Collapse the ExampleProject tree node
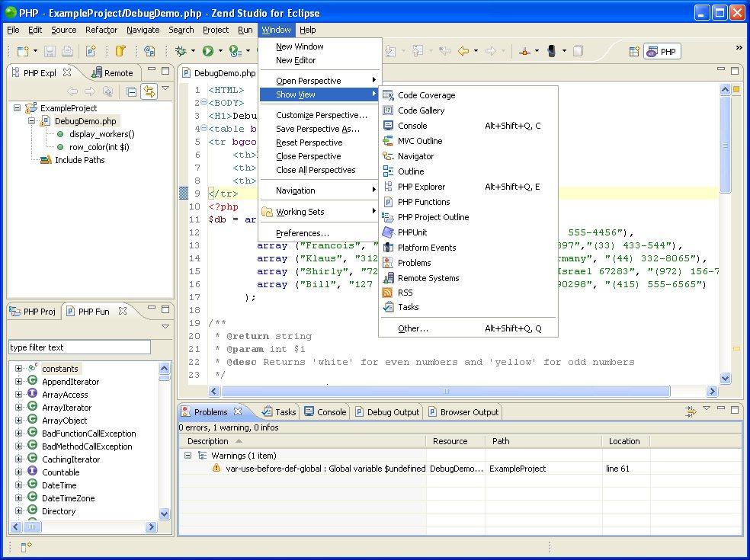The image size is (750, 560). [18, 108]
